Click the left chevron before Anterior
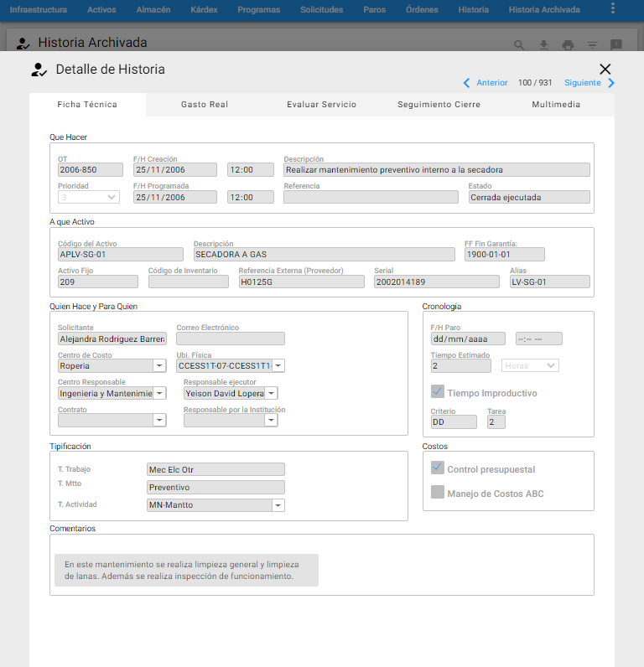The width and height of the screenshot is (644, 667). [x=466, y=83]
